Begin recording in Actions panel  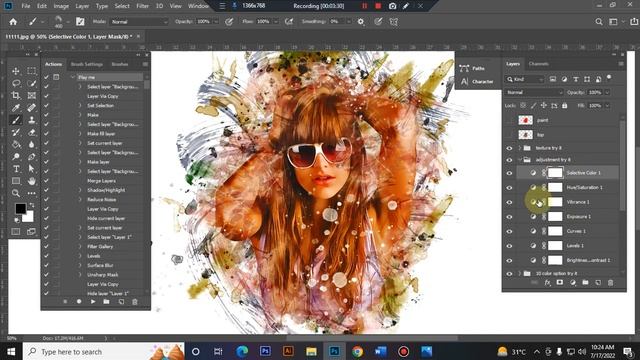point(79,302)
